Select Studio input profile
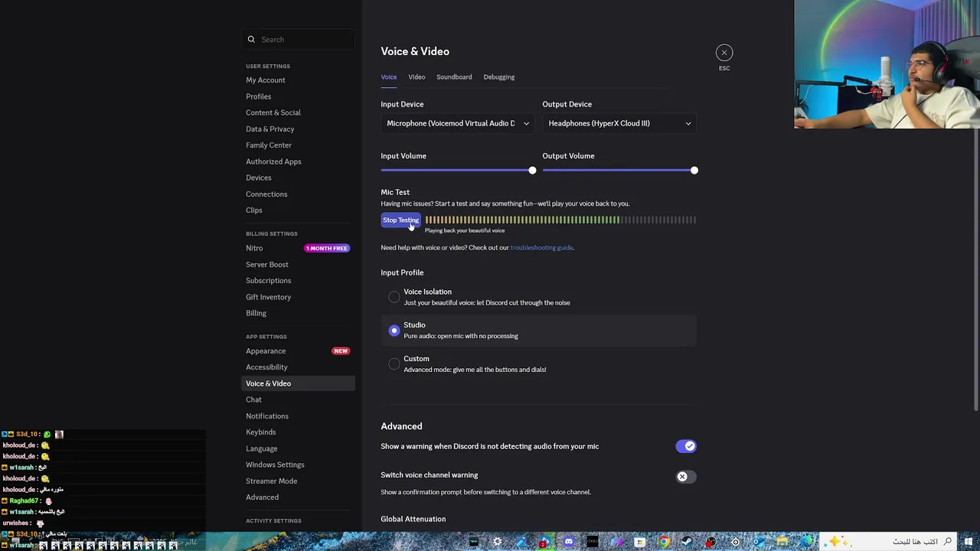 tap(539, 331)
